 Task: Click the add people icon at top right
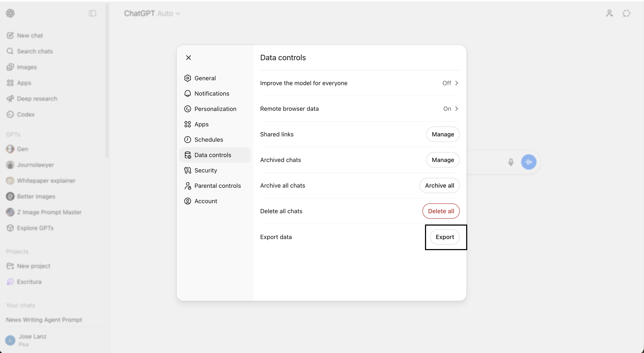tap(609, 13)
